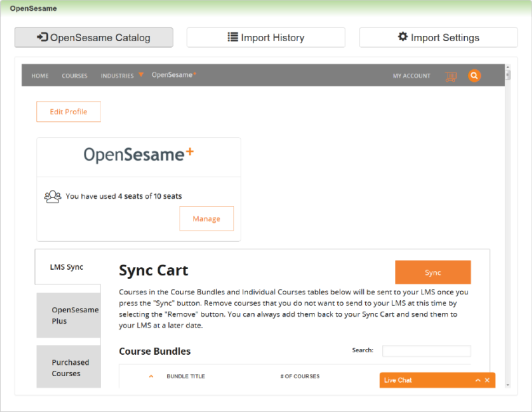Viewport: 532px width, 412px height.
Task: Open search using the orange magnifier icon
Action: click(474, 76)
